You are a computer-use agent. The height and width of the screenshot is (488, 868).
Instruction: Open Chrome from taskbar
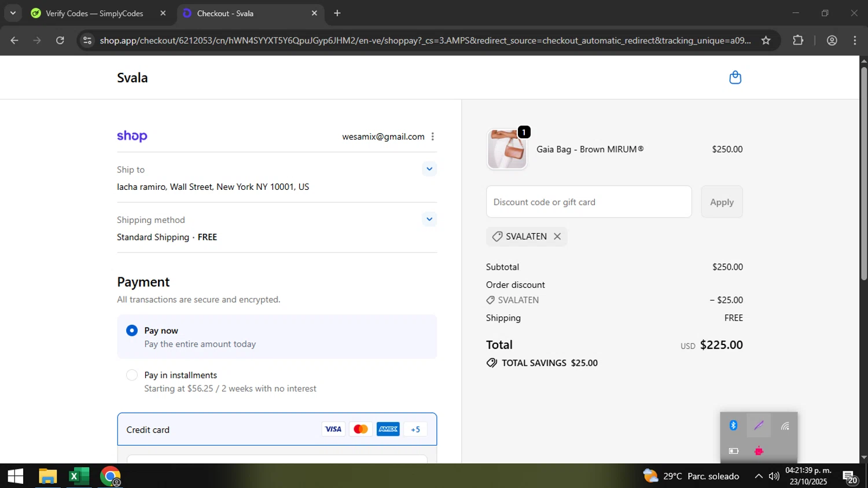110,476
